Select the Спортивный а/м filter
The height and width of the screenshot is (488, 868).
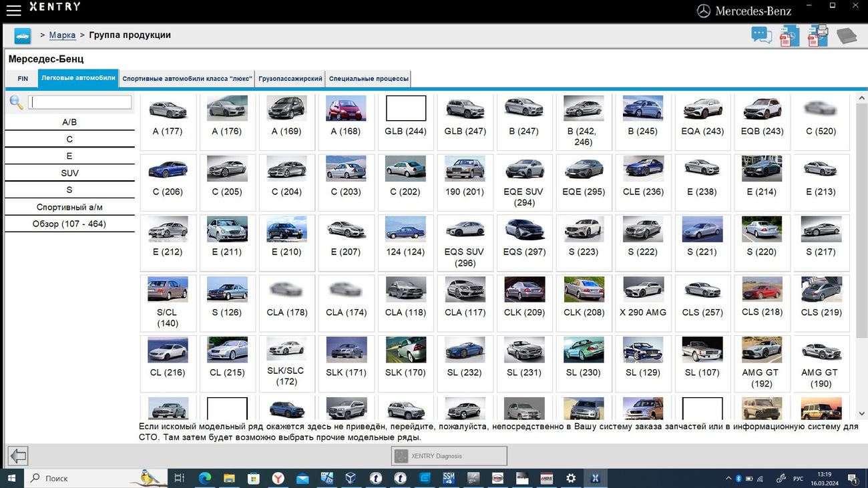(x=69, y=207)
